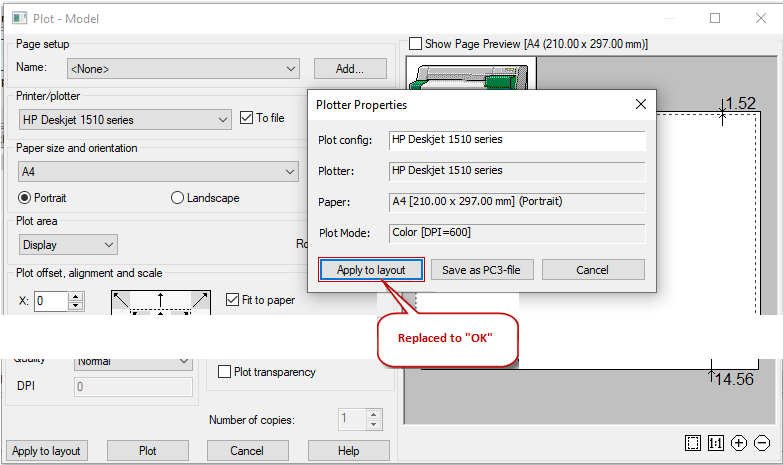This screenshot has width=783, height=465.
Task: Zoom in the plot preview
Action: (739, 443)
